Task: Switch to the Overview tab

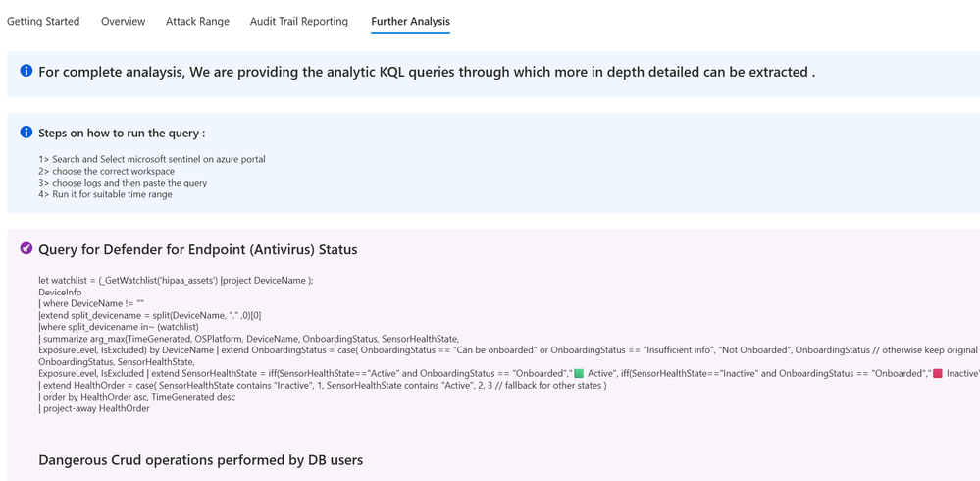Action: pyautogui.click(x=123, y=21)
